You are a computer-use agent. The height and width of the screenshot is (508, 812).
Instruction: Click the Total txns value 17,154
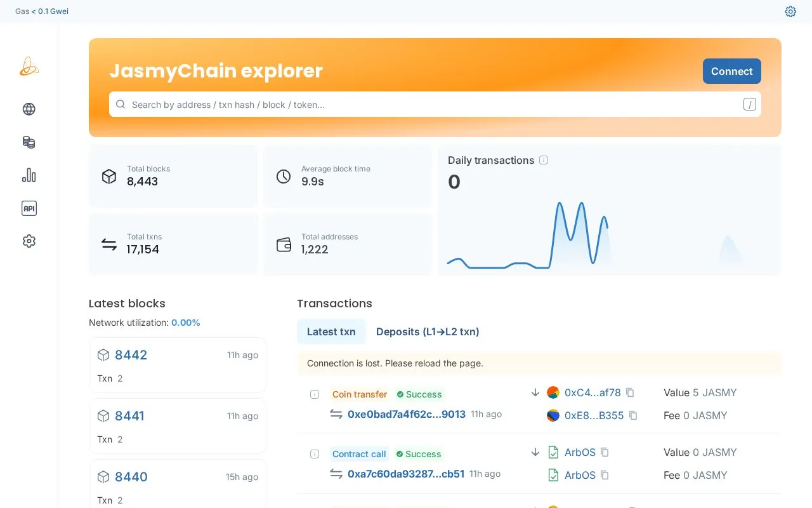click(x=143, y=250)
